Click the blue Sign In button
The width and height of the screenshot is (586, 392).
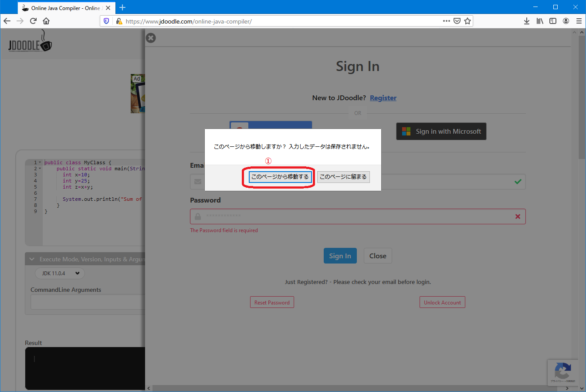click(x=340, y=256)
